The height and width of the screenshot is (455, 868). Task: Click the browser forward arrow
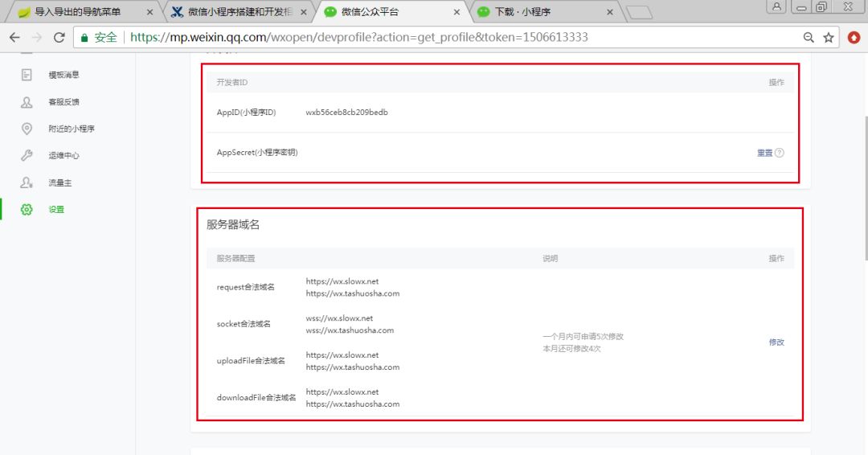[x=37, y=37]
